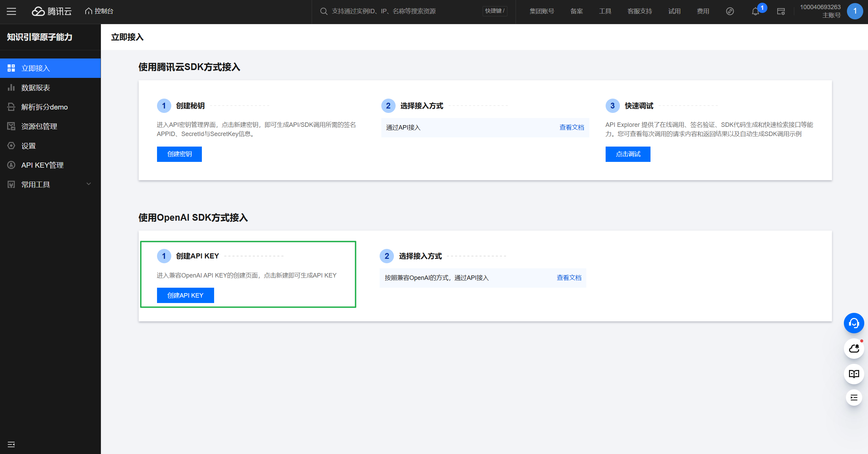
Task: Click the 创建秘钥 step title
Action: tap(190, 106)
